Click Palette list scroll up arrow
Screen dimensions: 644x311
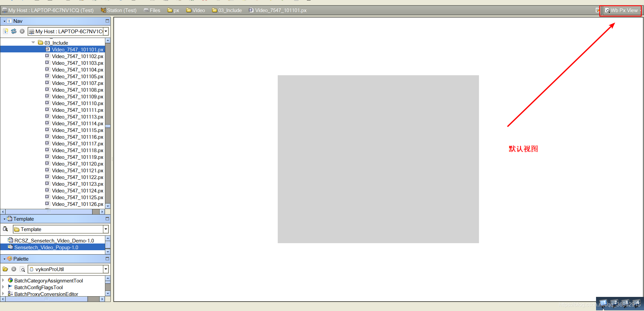click(x=108, y=278)
